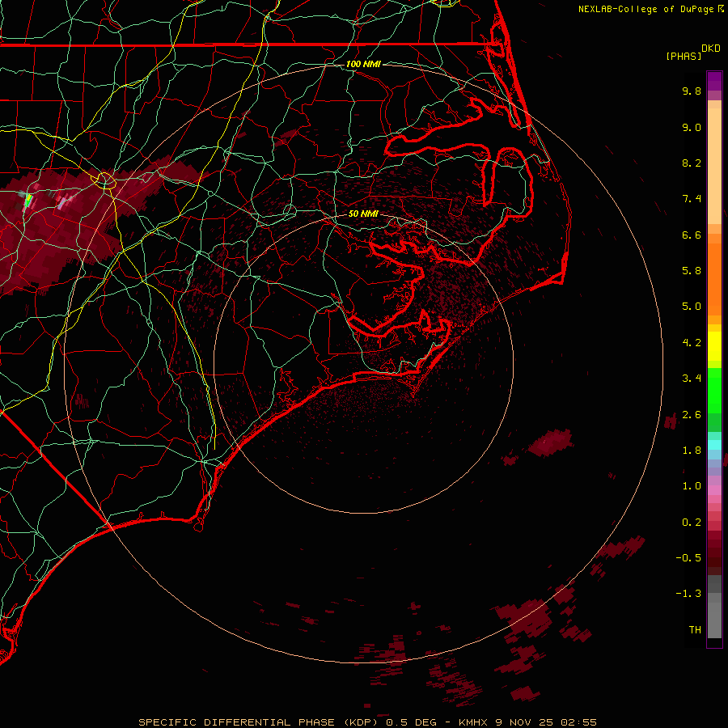Click the cyan band of color scale
The image size is (728, 728).
pos(714,445)
